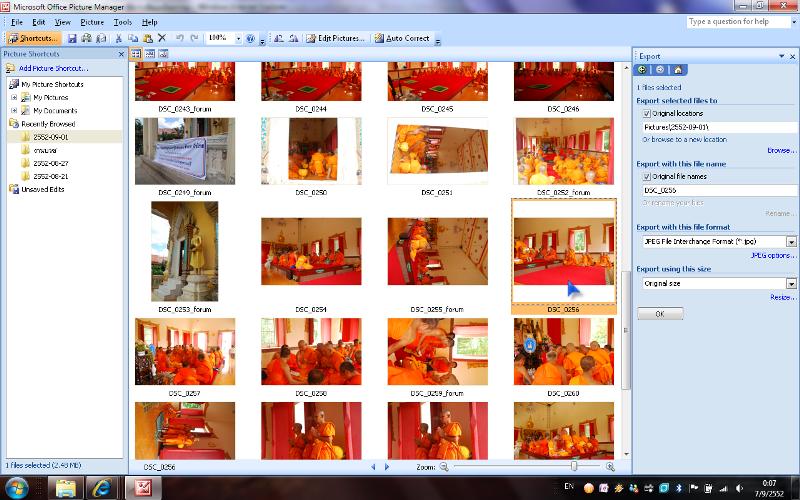The width and height of the screenshot is (800, 500).
Task: Open Windows Explorer from the taskbar
Action: (x=65, y=488)
